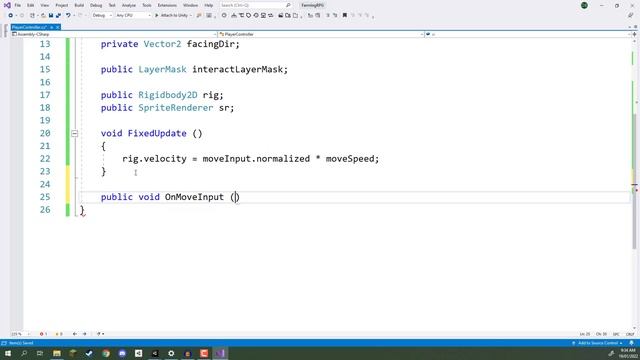Click the bookmark toggle toolbar icon
The height and width of the screenshot is (360, 640).
coord(345,16)
